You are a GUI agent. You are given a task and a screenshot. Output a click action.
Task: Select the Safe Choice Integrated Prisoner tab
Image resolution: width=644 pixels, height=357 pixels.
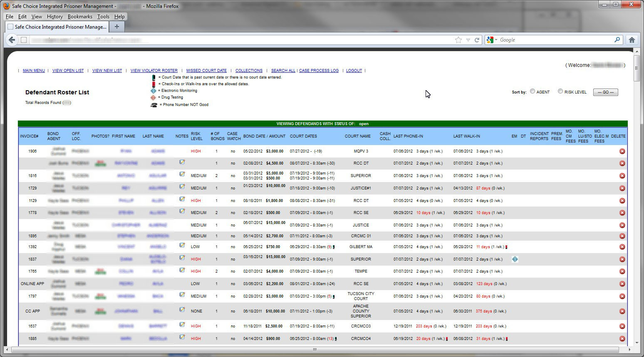click(57, 27)
